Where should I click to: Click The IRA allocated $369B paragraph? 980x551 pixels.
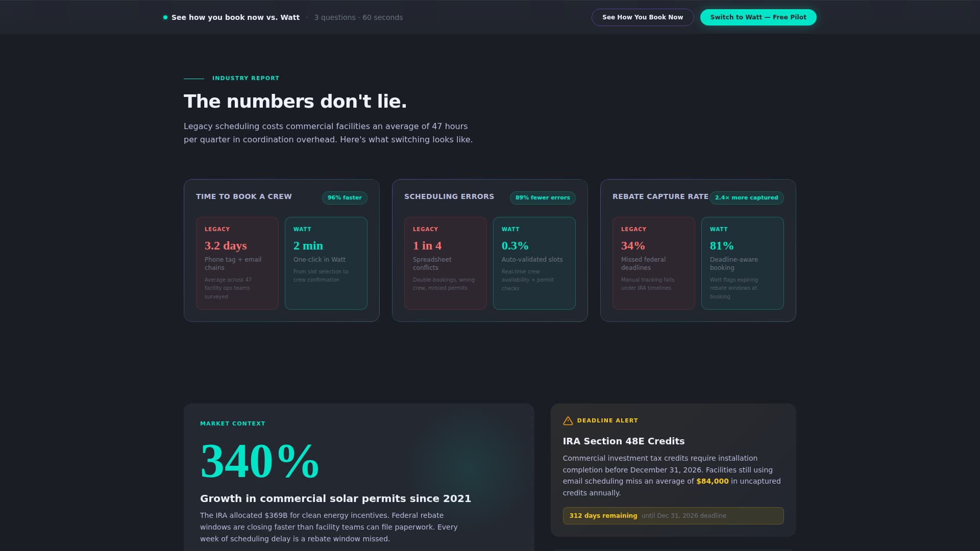[x=329, y=527]
